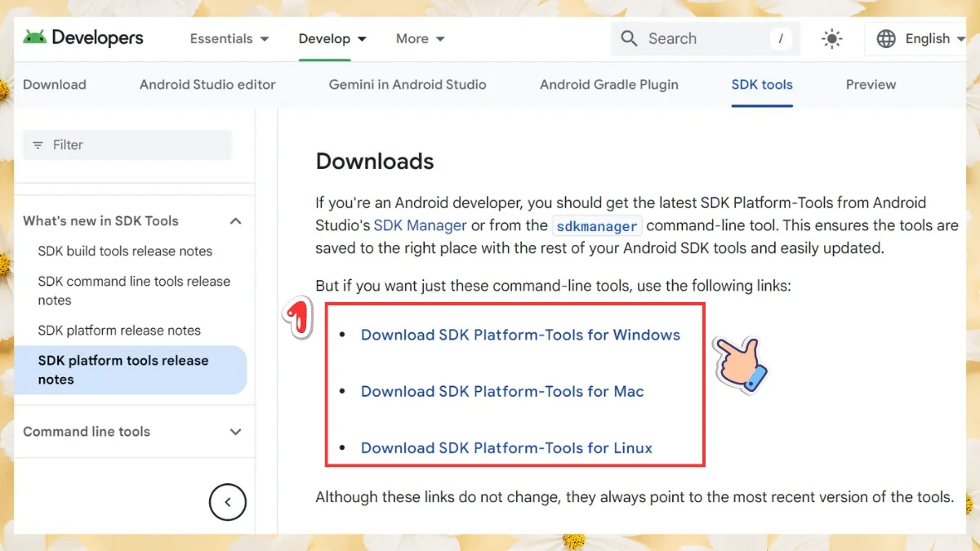Screen dimensions: 980x551
Task: Download SDK Platform-Tools for Windows
Action: click(520, 335)
